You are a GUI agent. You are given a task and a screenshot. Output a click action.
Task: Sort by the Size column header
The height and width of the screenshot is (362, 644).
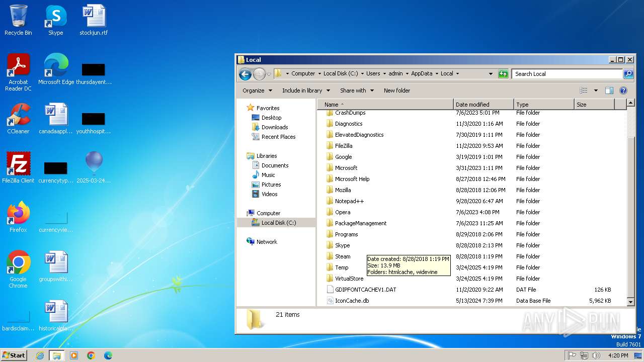pos(594,105)
